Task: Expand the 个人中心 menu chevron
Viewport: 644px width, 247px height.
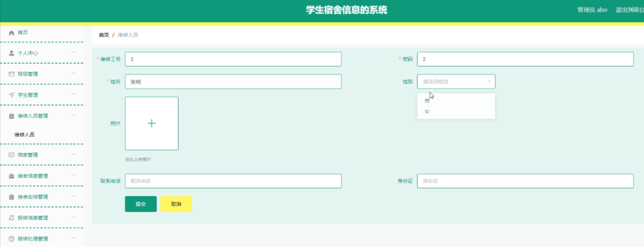Action: [x=74, y=52]
